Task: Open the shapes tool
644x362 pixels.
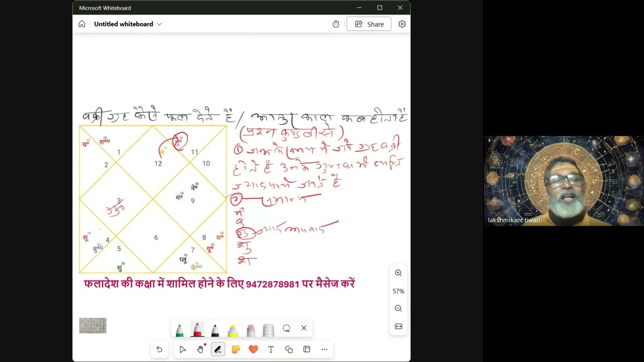Action: (x=289, y=349)
